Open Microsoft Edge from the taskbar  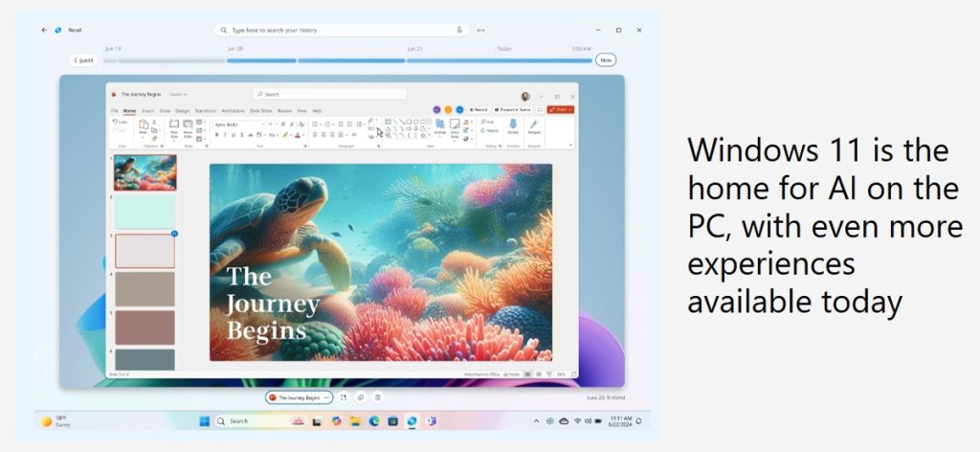[x=374, y=421]
